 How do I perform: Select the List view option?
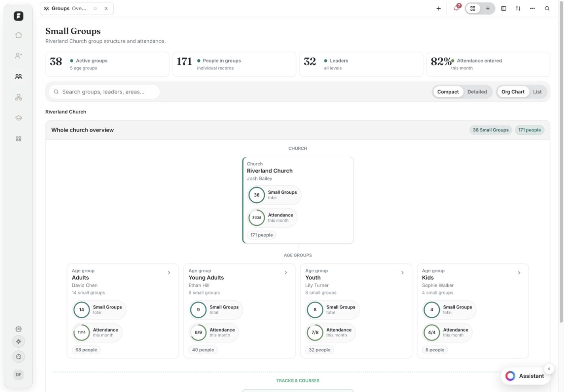coord(537,92)
